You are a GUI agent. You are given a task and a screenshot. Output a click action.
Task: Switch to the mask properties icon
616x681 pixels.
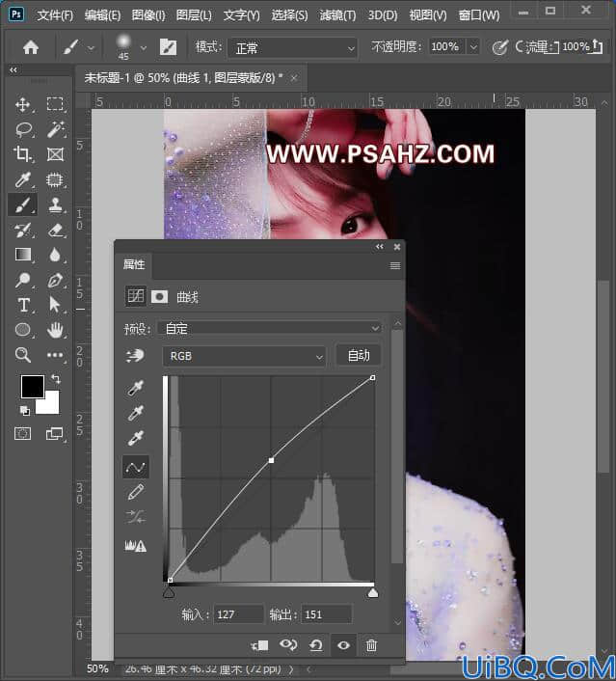click(159, 297)
